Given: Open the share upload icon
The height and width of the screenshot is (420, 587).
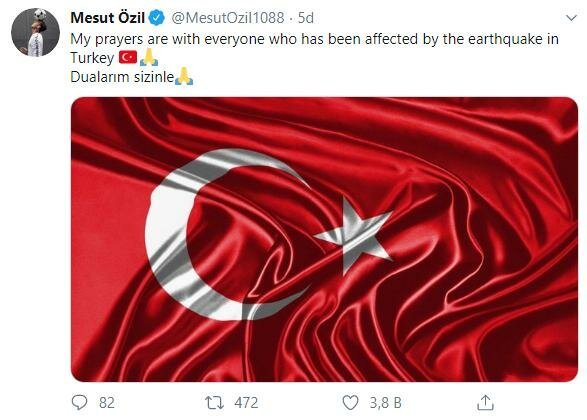Looking at the screenshot, I should pyautogui.click(x=485, y=402).
